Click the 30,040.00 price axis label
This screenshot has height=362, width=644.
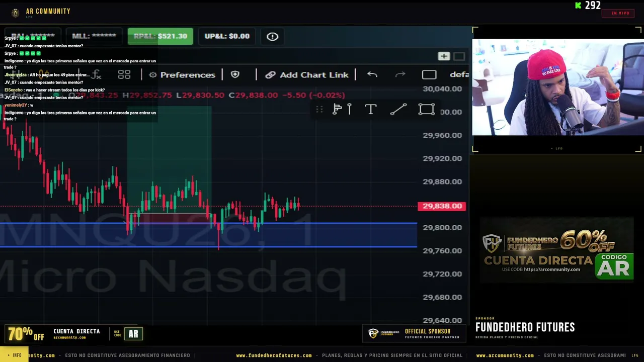click(x=442, y=89)
